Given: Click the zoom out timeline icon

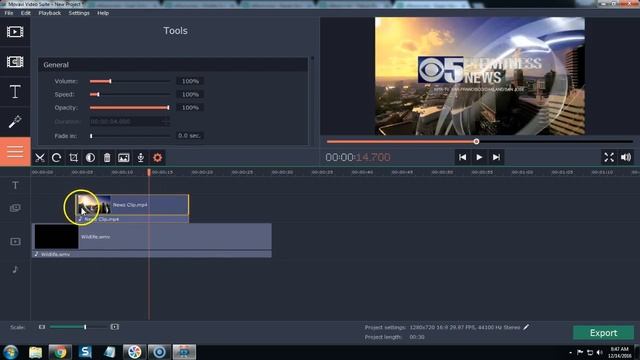Looking at the screenshot, I should (x=42, y=327).
